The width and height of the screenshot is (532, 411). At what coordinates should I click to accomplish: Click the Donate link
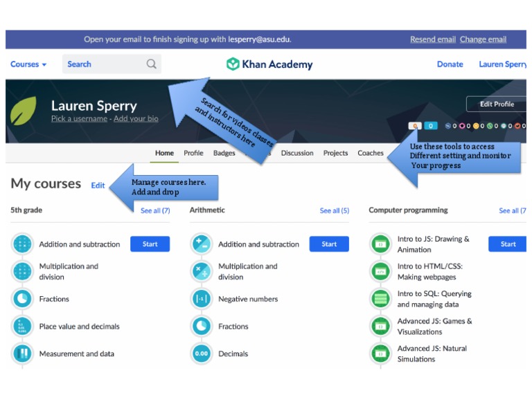point(450,64)
